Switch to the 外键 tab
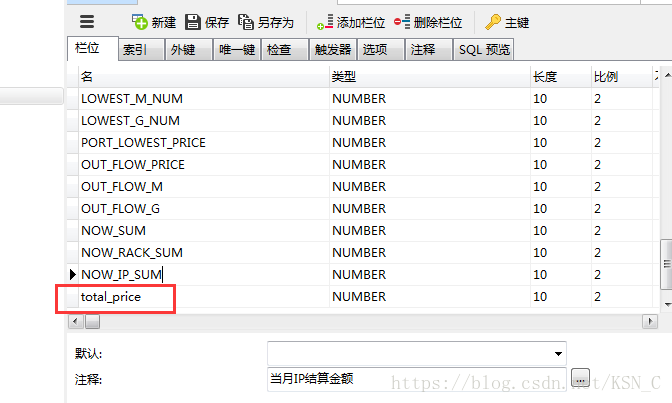The image size is (672, 403). coord(189,50)
